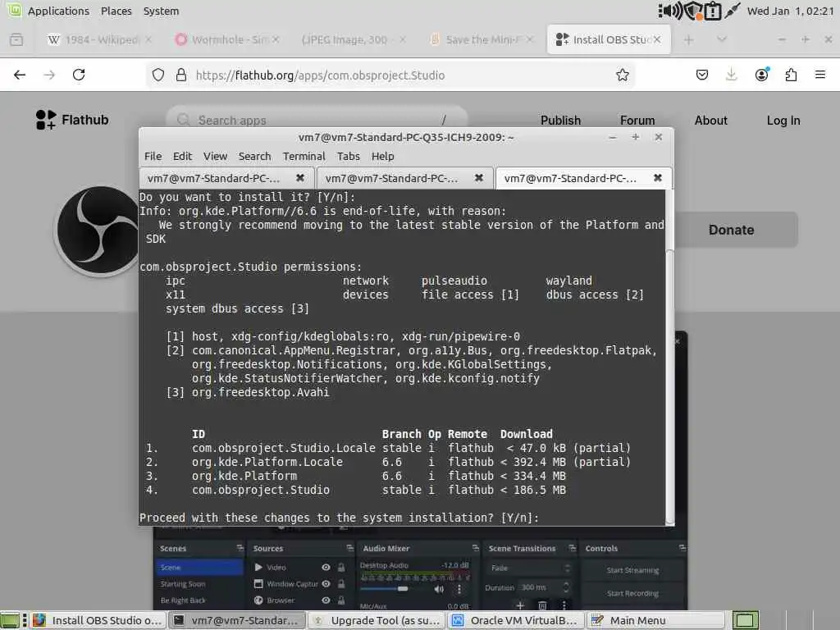The image size is (840, 630).
Task: Open the Terminal menu
Action: 304,156
